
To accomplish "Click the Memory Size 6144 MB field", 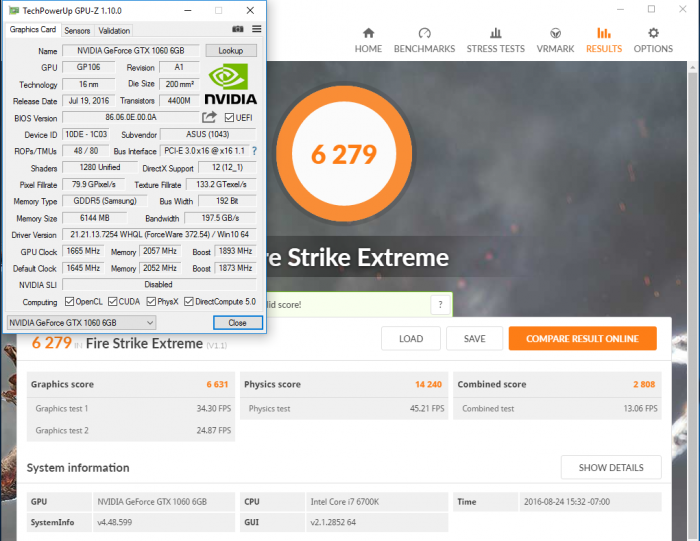I will (95, 218).
